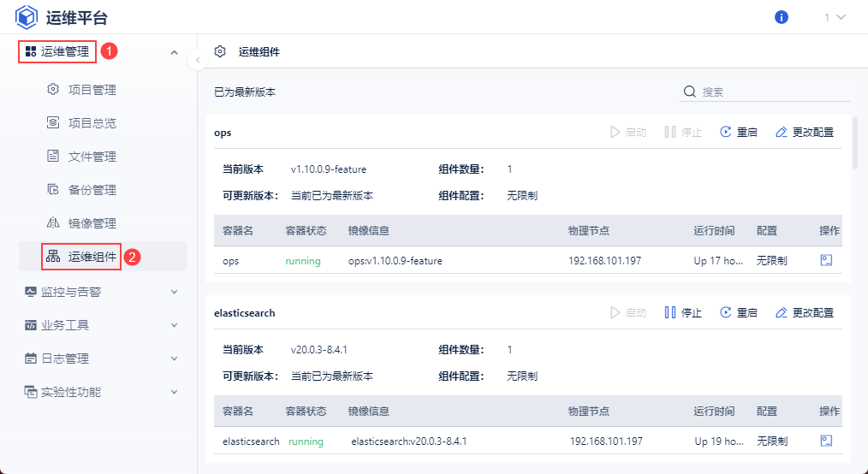The height and width of the screenshot is (474, 868).
Task: Click the operation icon in ops container row
Action: coord(826,260)
